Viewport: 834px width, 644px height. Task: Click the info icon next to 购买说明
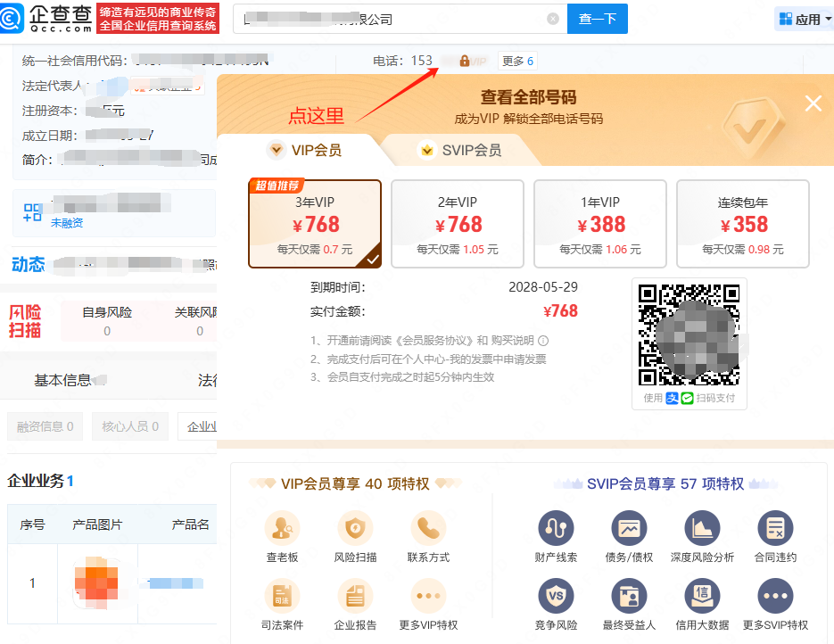[543, 341]
